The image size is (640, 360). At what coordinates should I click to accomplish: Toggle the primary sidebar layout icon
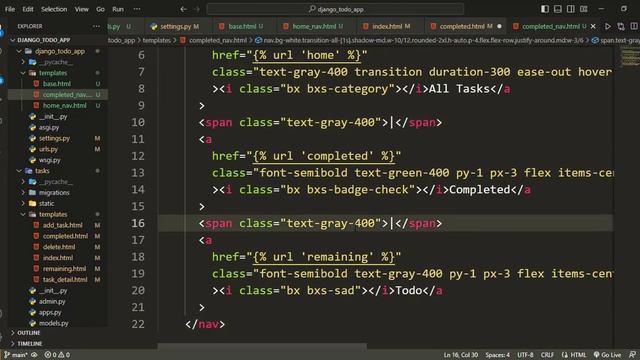[x=545, y=9]
